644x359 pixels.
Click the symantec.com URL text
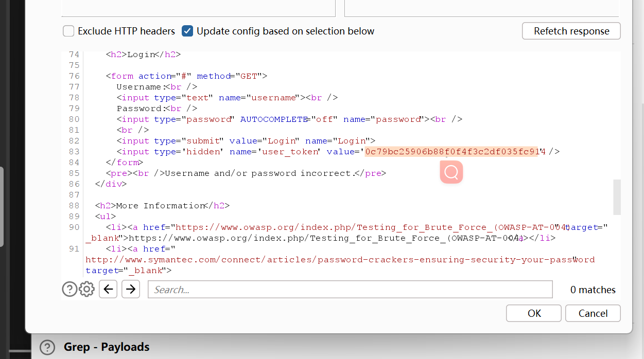click(340, 260)
